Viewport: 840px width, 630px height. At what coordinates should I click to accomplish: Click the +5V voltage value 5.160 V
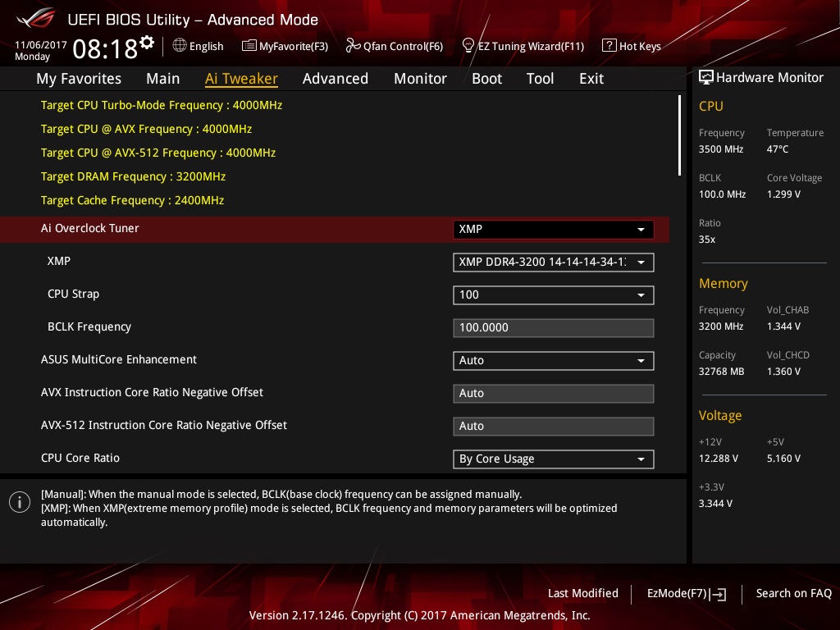(783, 459)
